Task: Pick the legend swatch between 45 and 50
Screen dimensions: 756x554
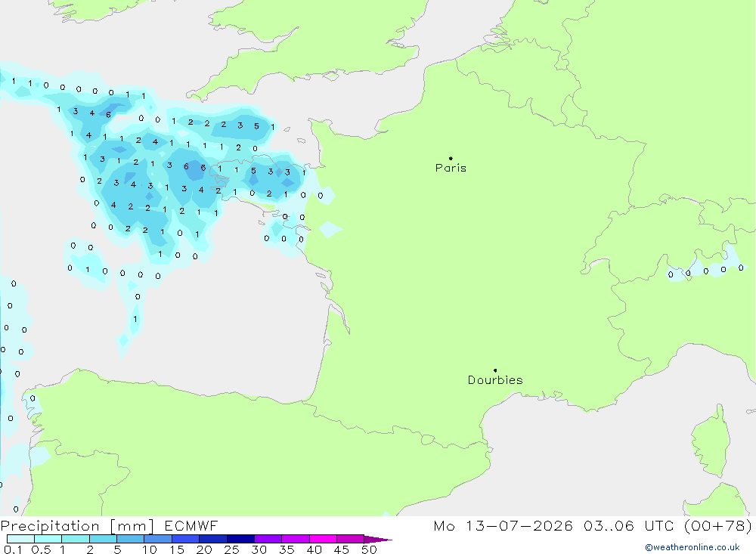Action: click(x=351, y=539)
